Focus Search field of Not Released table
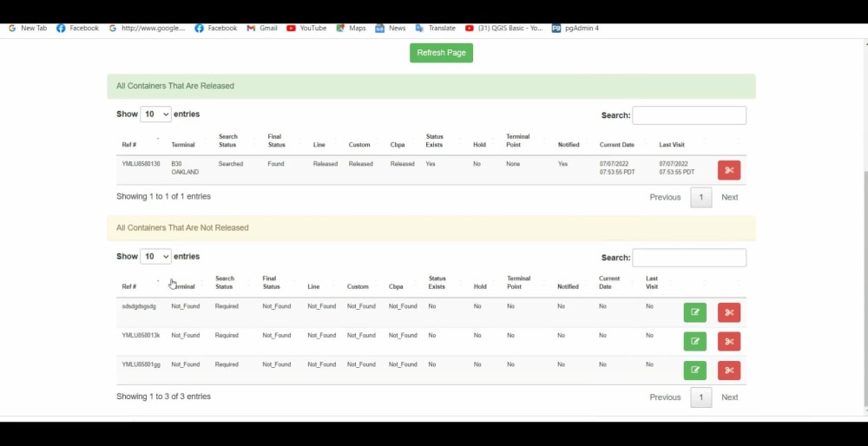868x446 pixels. tap(689, 258)
